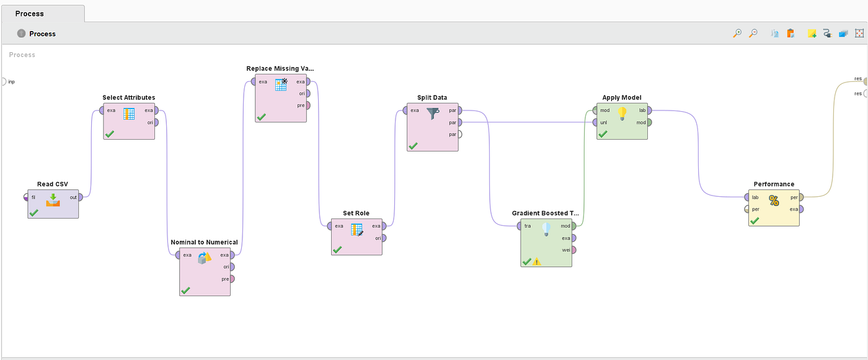Viewport: 868px width, 360px height.
Task: Select the Set Role operator icon
Action: (356, 229)
